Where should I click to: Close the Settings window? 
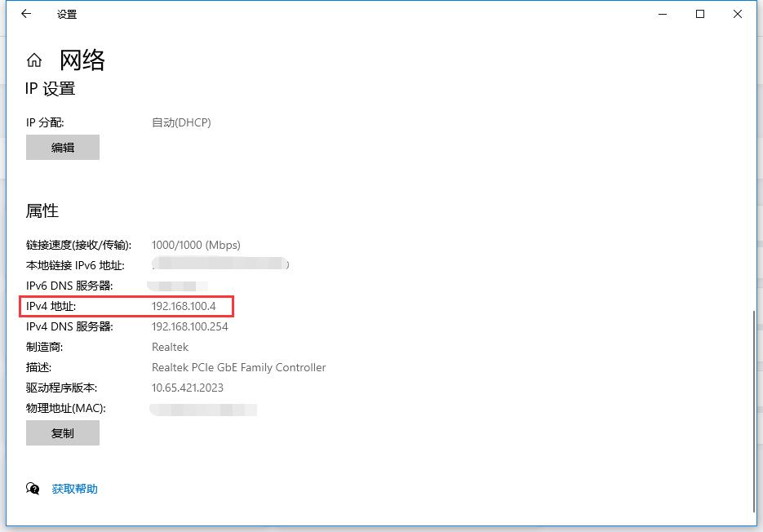[738, 14]
